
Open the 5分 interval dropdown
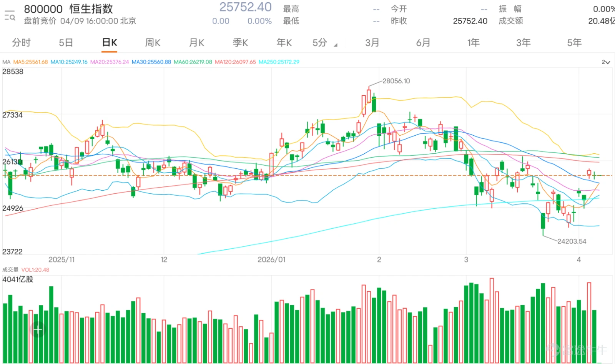[325, 43]
